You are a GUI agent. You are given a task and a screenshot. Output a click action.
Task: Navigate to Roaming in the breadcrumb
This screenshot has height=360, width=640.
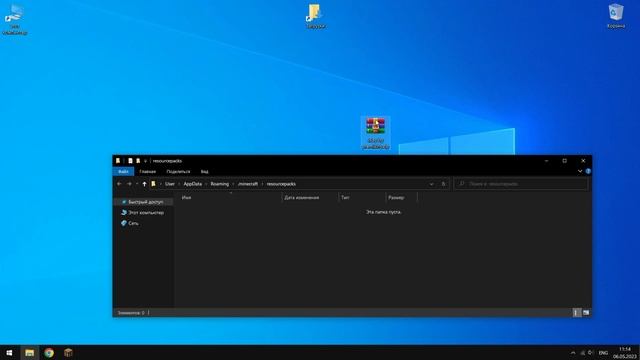click(x=220, y=184)
